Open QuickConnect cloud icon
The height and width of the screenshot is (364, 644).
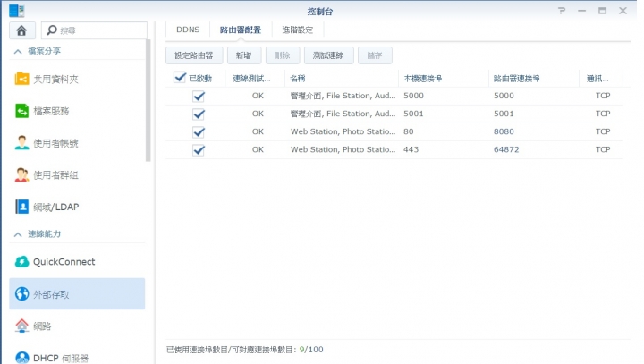pyautogui.click(x=21, y=262)
